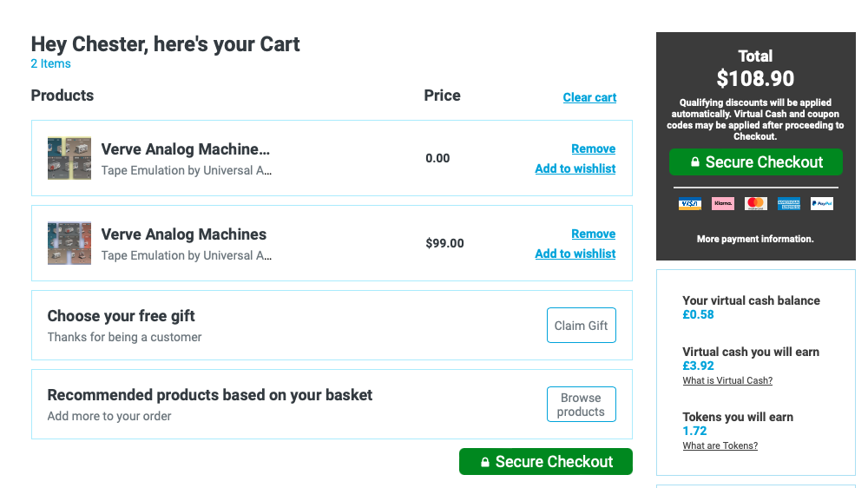Click the Klarna payment icon

point(723,204)
